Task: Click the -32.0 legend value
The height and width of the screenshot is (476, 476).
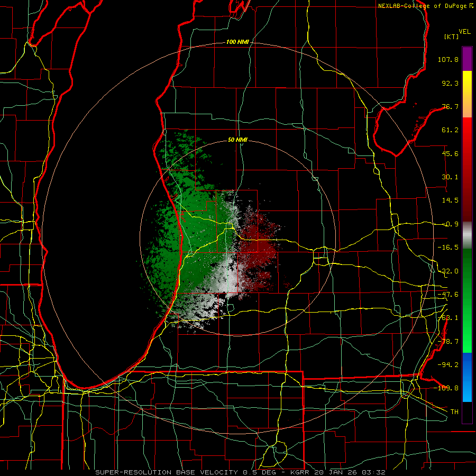Action: coord(448,271)
